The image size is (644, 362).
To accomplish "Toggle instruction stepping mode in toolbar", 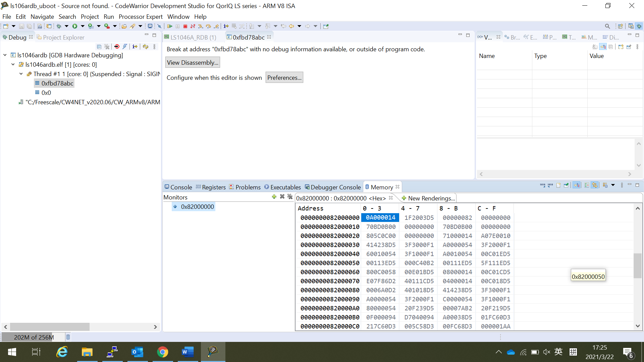I will 226,26.
